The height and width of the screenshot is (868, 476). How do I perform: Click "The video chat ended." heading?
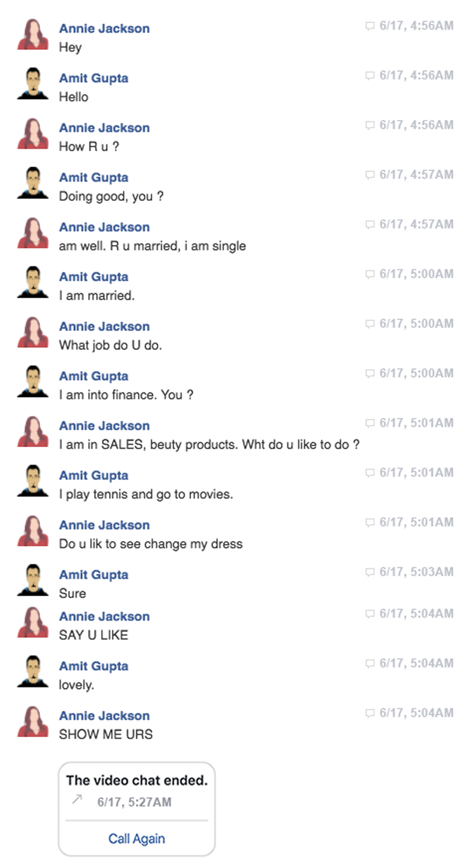point(136,781)
